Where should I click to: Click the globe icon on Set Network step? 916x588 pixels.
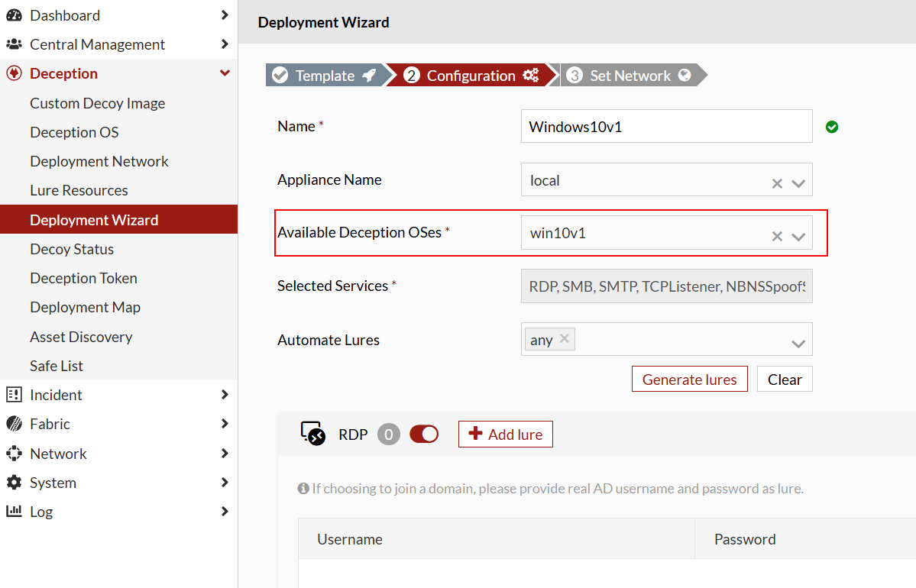[x=685, y=76]
